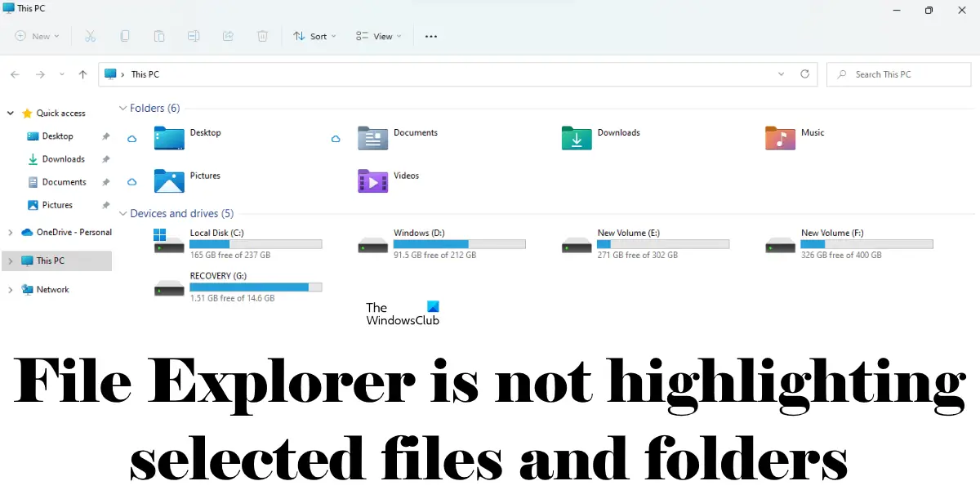The image size is (980, 490).
Task: Open the Sort dropdown menu
Action: (x=314, y=36)
